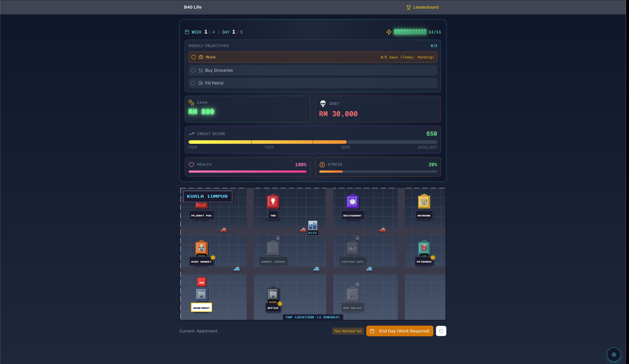The image size is (629, 364).
Task: Click the Fill Petrol objective circle
Action: pyautogui.click(x=193, y=83)
